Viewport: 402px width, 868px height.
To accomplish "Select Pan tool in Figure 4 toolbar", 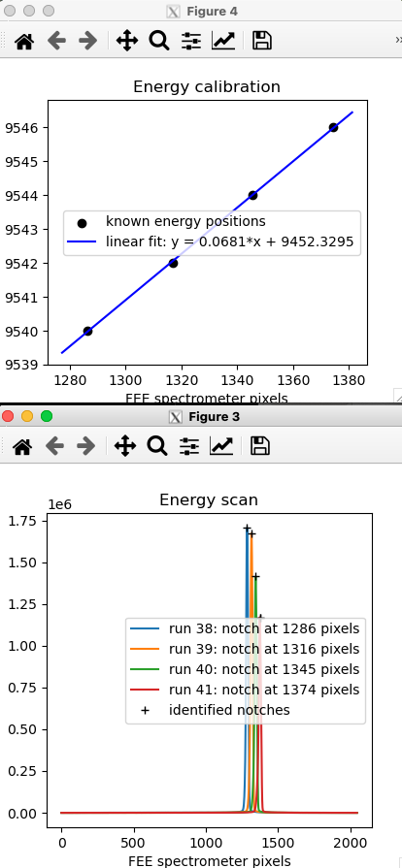I will pyautogui.click(x=127, y=41).
